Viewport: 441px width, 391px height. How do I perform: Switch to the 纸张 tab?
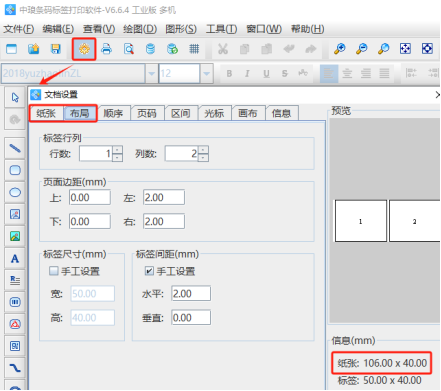coord(46,113)
